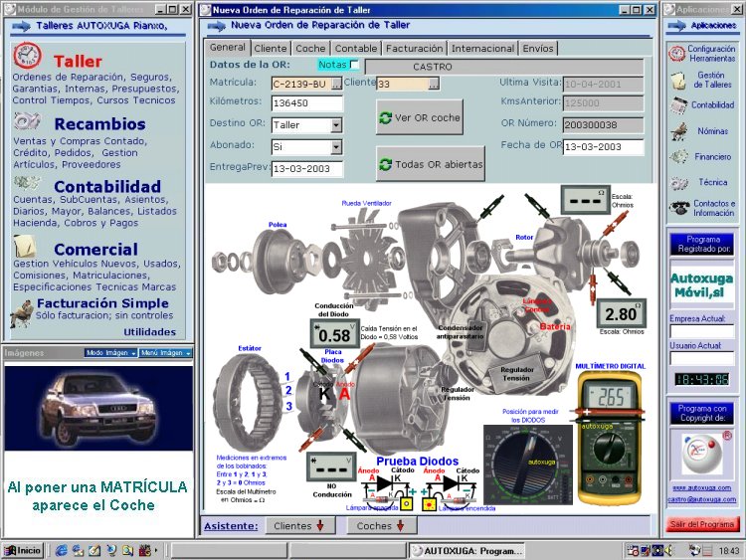Click Gestión de Talleres scroll icon
Screen dimensions: 746x560
677,80
